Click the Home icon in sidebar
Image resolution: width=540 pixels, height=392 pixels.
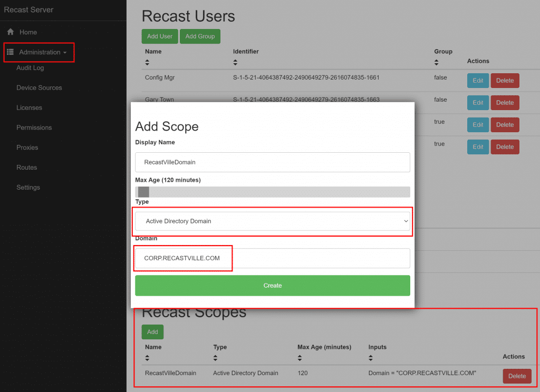[x=10, y=32]
